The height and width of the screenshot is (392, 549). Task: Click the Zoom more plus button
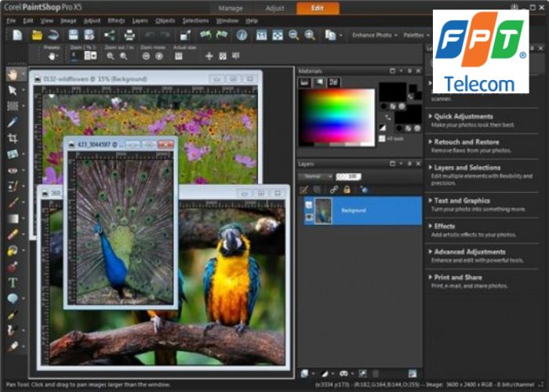[159, 56]
